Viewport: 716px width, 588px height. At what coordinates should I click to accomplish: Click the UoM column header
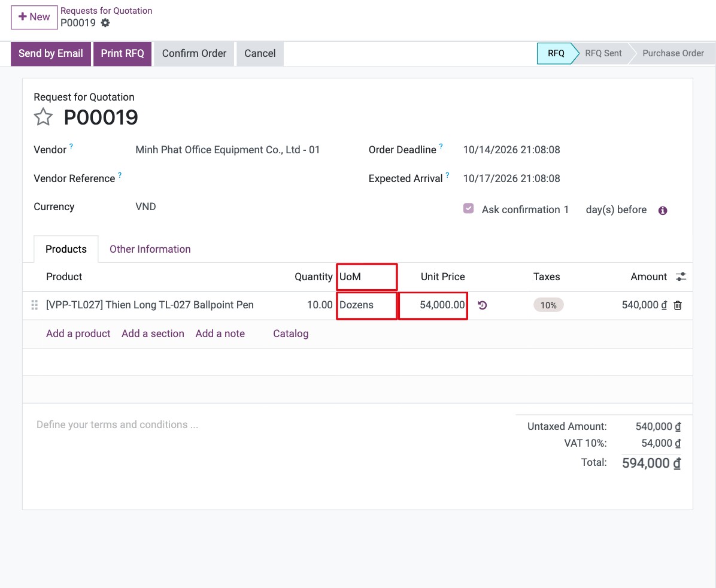click(x=366, y=277)
